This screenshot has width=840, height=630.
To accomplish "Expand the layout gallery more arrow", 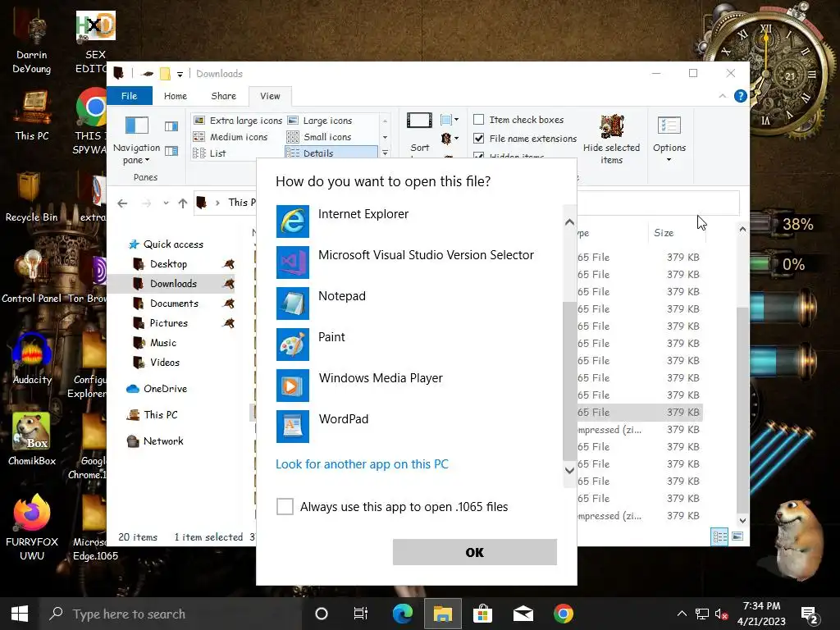I will [x=385, y=153].
